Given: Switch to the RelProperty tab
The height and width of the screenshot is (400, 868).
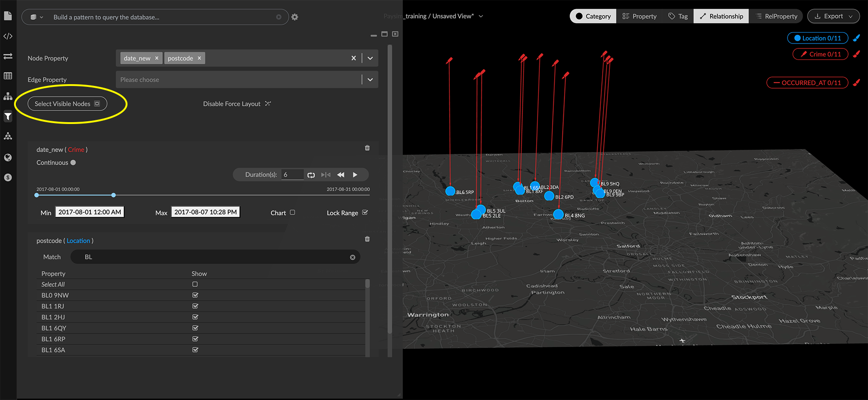Looking at the screenshot, I should [776, 16].
